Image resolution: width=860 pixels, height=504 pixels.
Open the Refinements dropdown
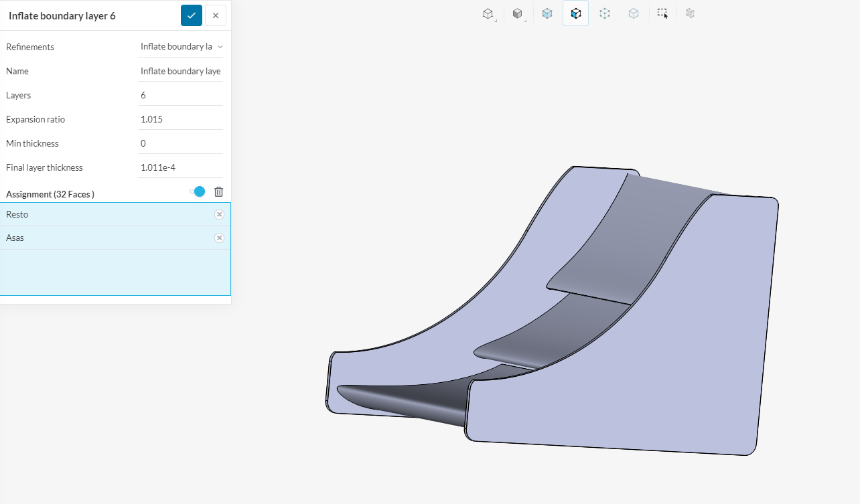(x=181, y=46)
